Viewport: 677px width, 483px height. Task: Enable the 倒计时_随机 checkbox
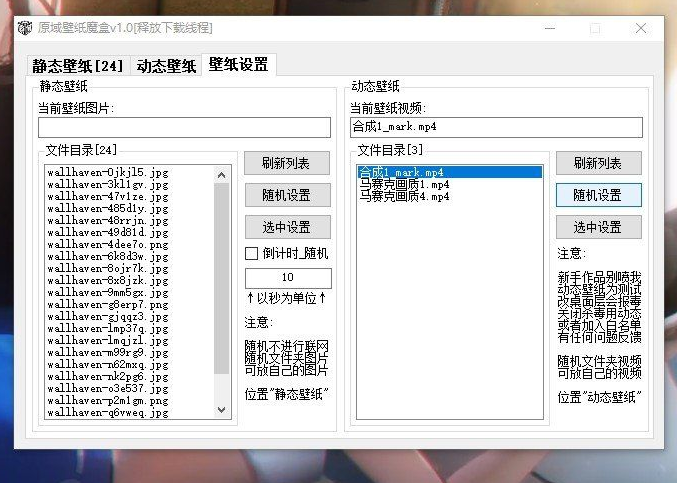click(x=252, y=253)
